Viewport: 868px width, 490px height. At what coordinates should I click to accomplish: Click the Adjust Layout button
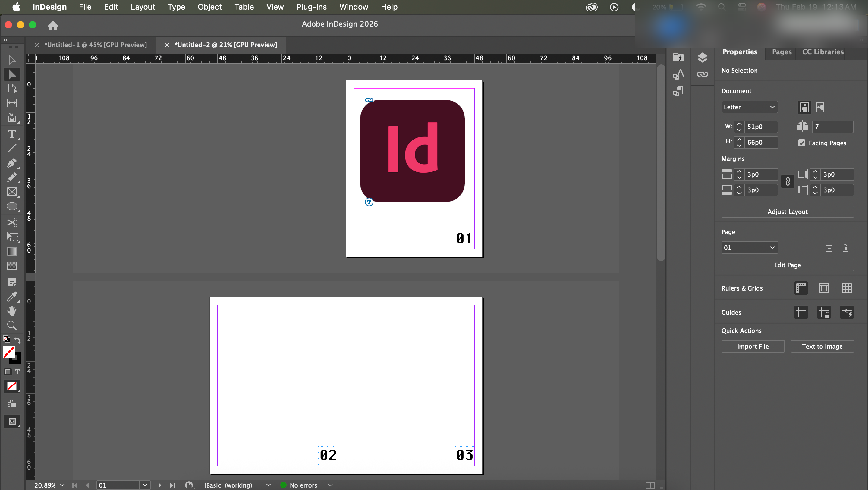pos(787,212)
